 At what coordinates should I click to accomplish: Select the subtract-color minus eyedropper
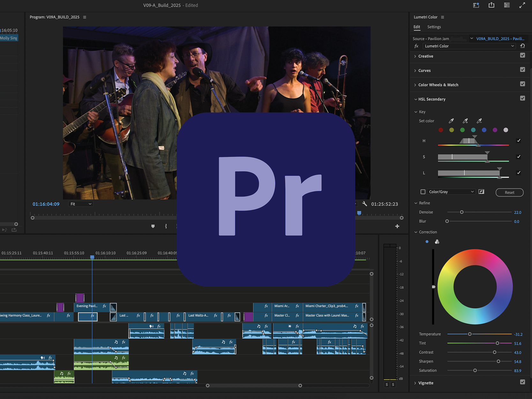[479, 121]
